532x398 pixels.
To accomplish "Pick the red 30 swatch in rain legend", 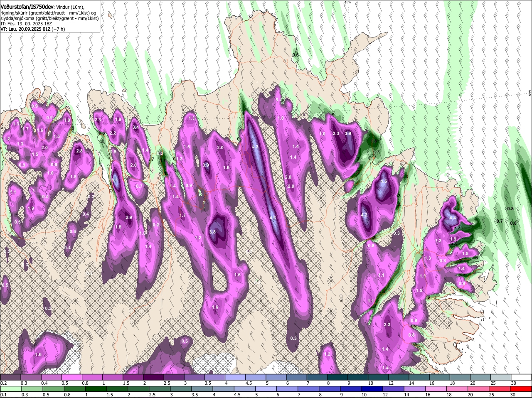I will (x=521, y=389).
